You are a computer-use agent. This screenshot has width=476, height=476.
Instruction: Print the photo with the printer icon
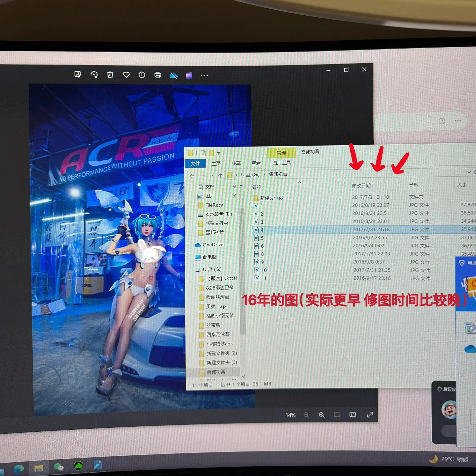click(158, 75)
